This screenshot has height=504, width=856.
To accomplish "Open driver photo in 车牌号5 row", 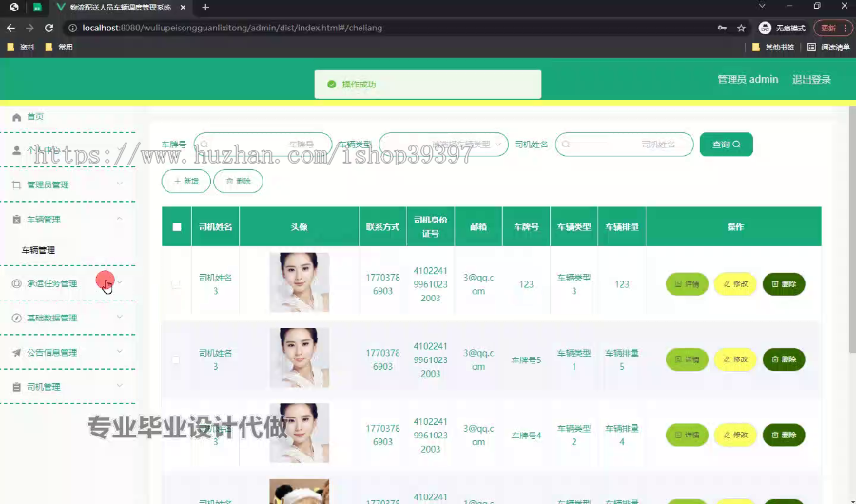I will [300, 358].
